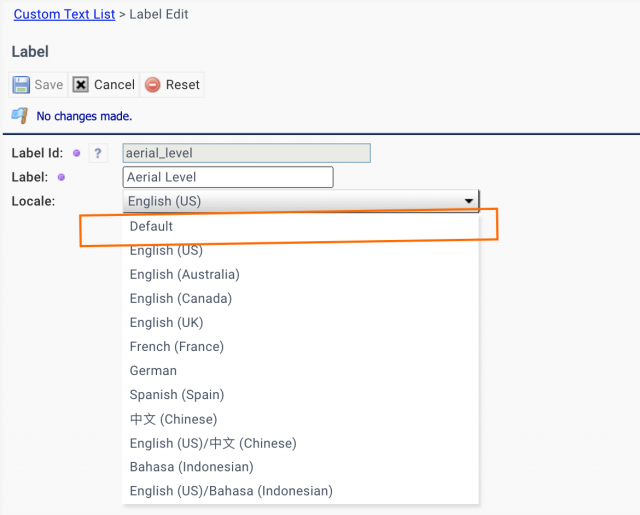
Task: Click the Save floppy disk icon
Action: coord(21,85)
